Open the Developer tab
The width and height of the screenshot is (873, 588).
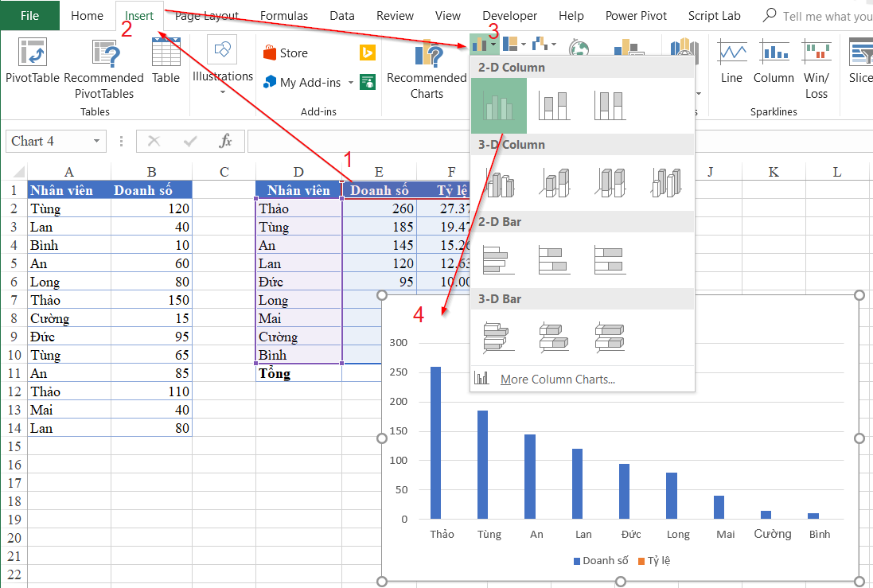click(509, 15)
